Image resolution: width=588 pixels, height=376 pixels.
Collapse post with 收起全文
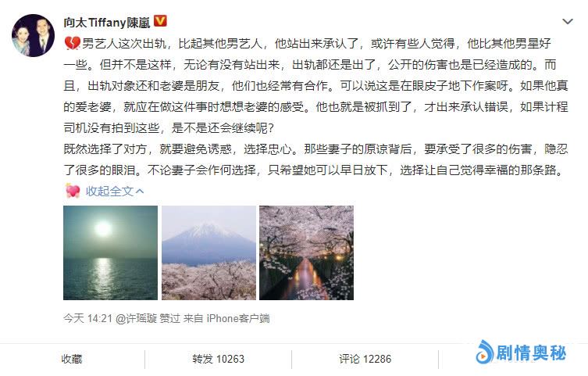click(109, 191)
